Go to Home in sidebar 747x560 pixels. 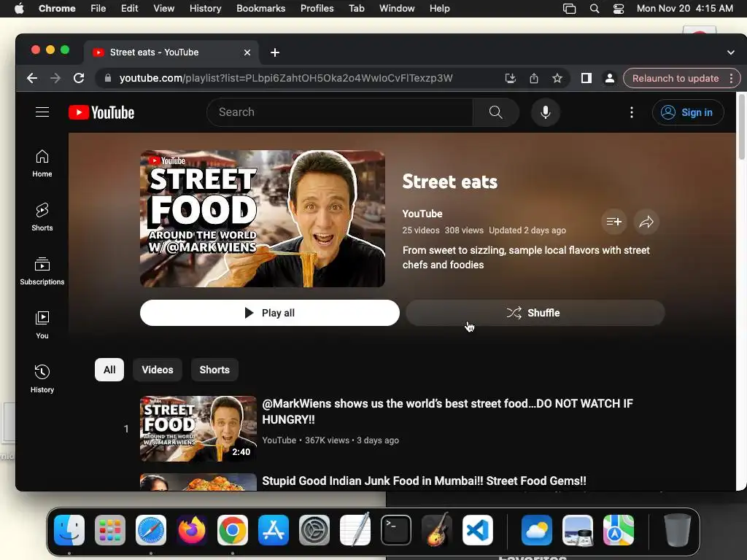coord(42,163)
